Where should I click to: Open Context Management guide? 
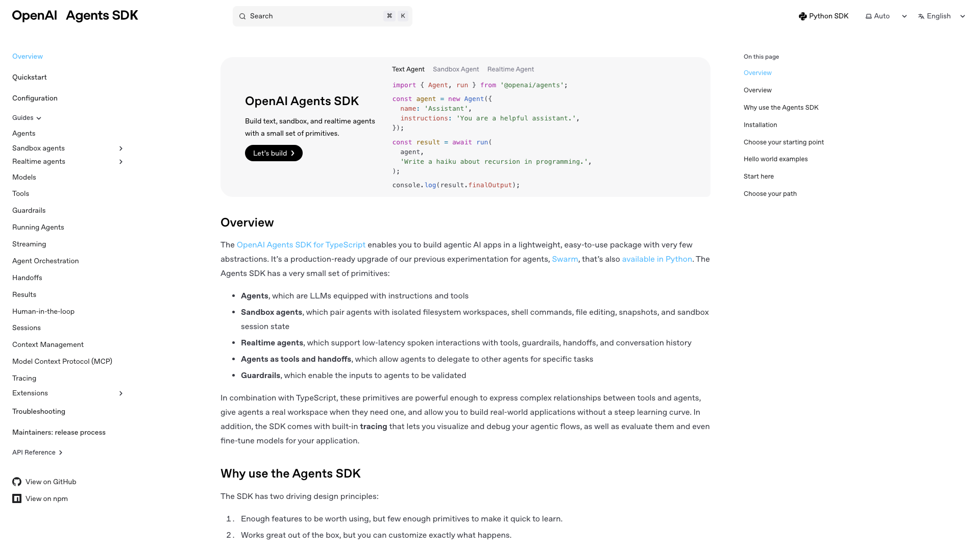pos(48,344)
